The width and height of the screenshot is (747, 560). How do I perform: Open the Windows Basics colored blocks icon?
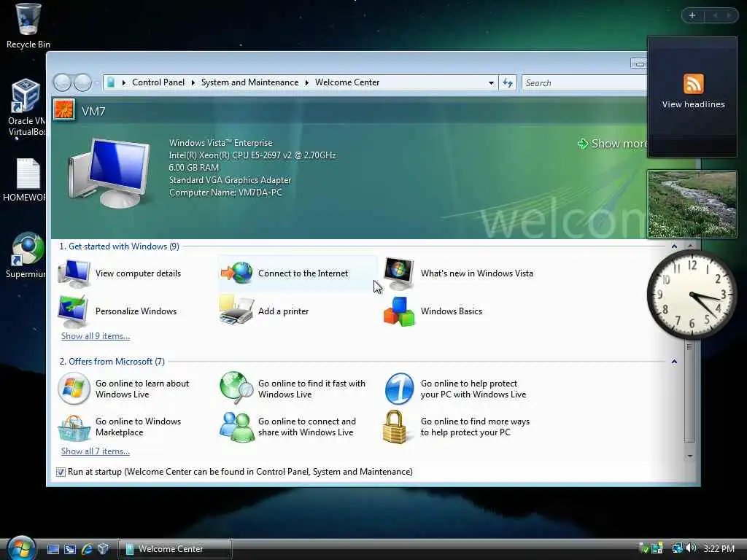399,311
